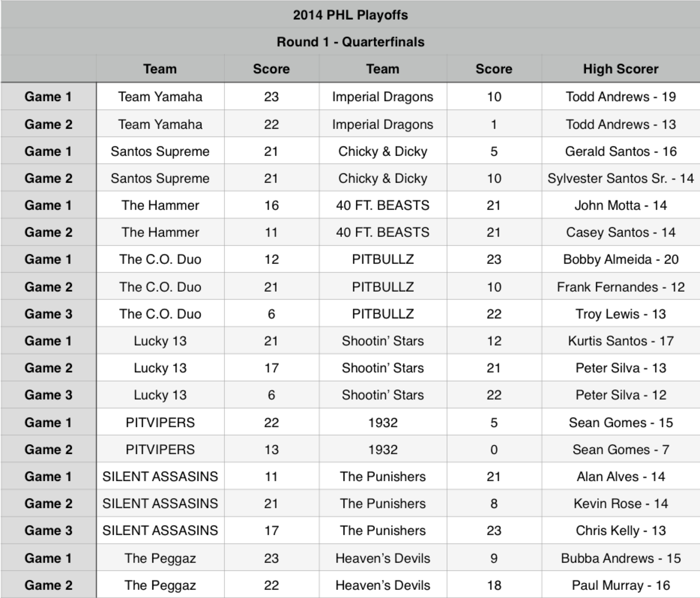The height and width of the screenshot is (598, 700).
Task: Click the "Chris Kelly - 13" cell
Action: point(620,530)
